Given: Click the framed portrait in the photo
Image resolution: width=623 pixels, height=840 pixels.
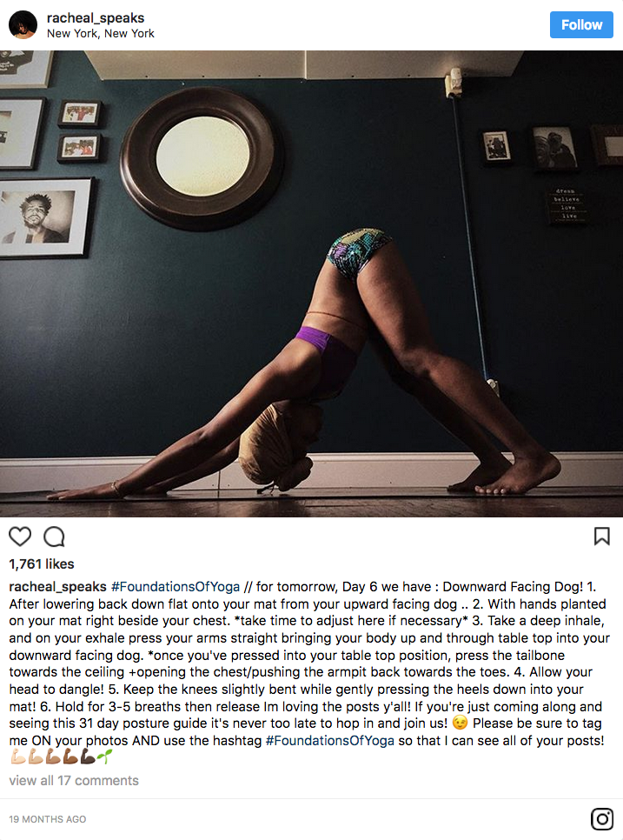Looking at the screenshot, I should point(45,217).
